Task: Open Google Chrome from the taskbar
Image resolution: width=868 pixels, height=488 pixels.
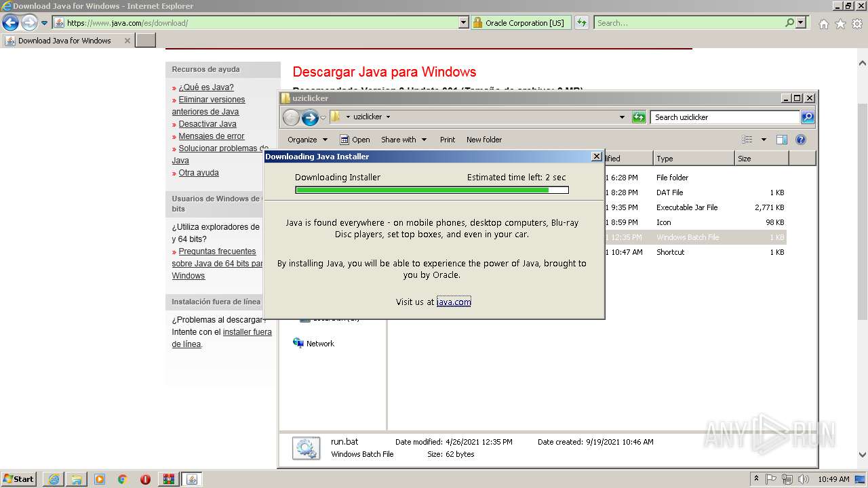Action: 123,479
